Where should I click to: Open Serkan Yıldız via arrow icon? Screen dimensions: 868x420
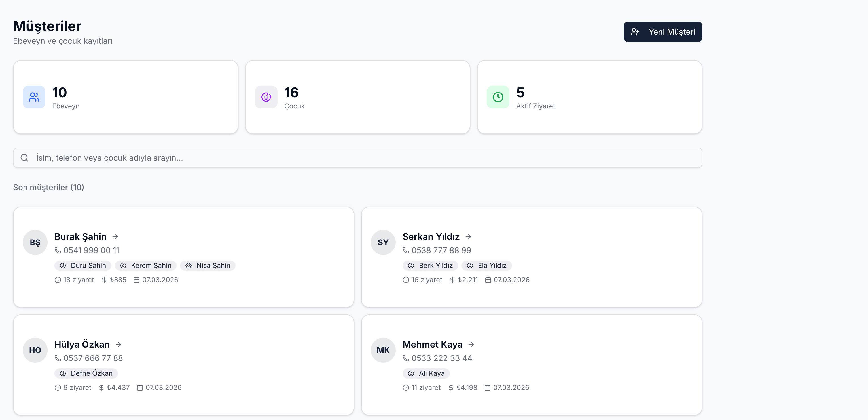point(468,237)
